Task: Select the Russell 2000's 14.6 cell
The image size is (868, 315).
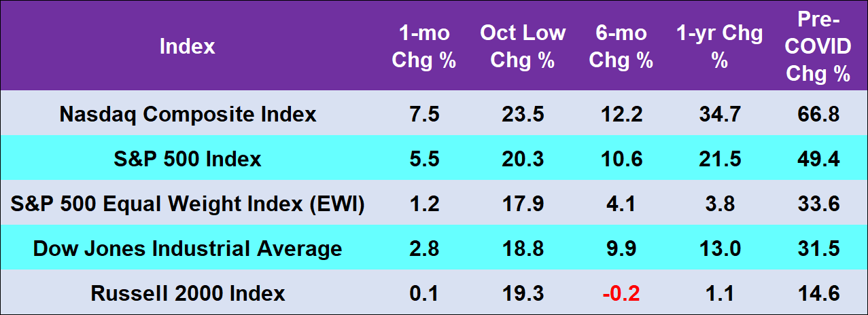Action: pos(818,293)
